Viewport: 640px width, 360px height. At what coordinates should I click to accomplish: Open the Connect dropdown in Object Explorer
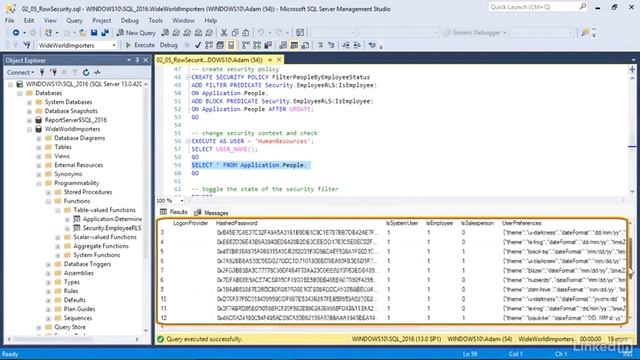[20, 72]
